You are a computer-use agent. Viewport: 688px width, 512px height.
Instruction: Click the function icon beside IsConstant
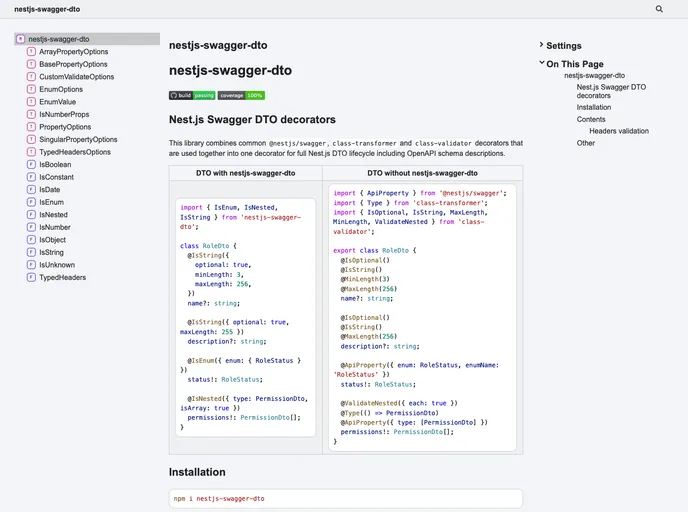point(31,177)
